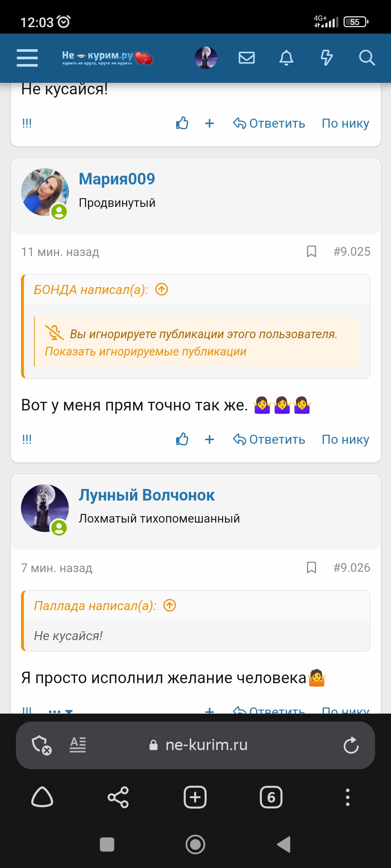391x868 pixels.
Task: Open the lightning bolt what's new icon
Action: [327, 58]
